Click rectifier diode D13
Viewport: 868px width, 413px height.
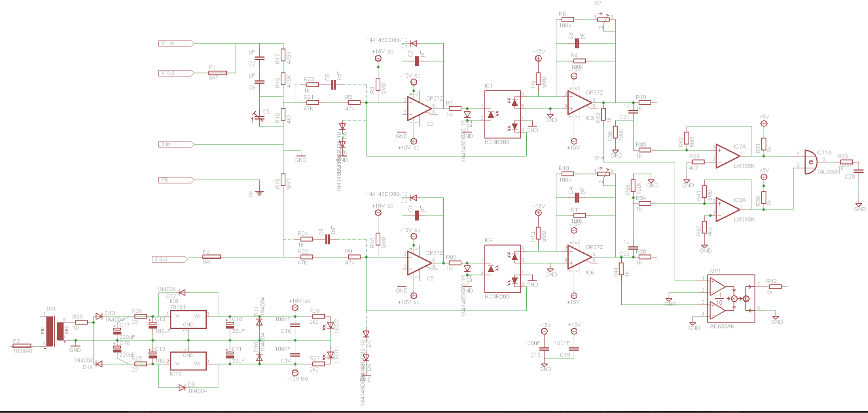tap(99, 316)
